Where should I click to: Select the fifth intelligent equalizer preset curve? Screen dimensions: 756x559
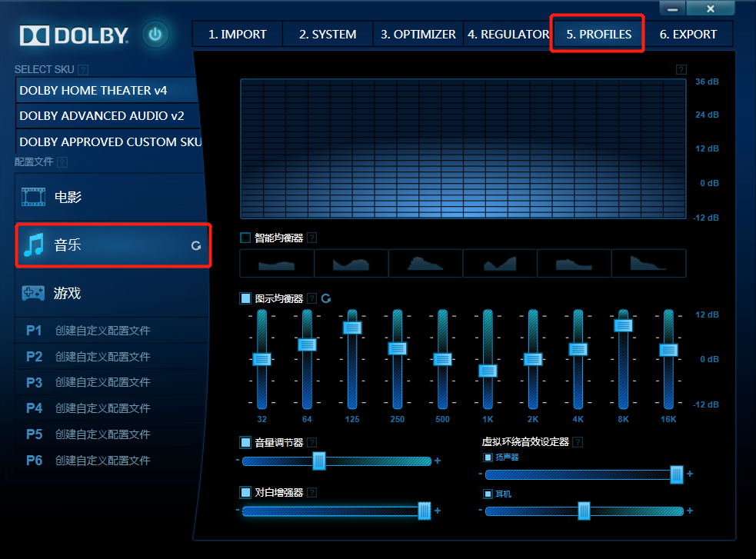click(574, 263)
